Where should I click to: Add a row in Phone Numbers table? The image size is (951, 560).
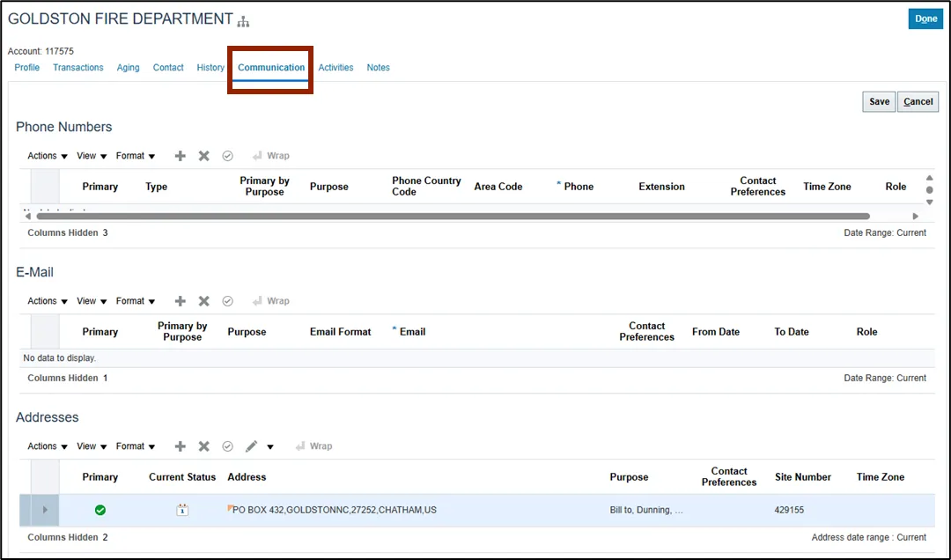click(x=181, y=156)
